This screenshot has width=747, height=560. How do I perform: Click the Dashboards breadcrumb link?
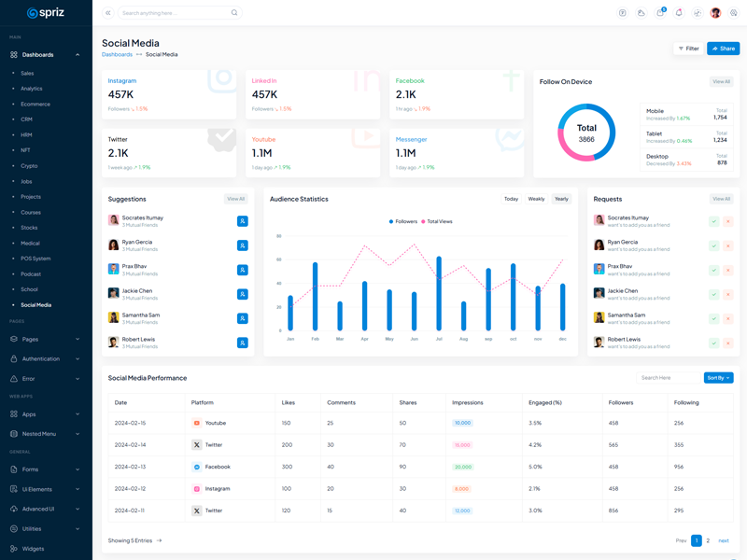pos(117,55)
